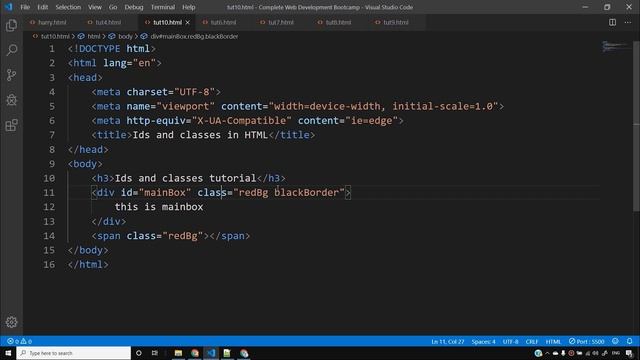Click the Port: 5500 live server button
Viewport: 640px width, 360px height.
[x=587, y=341]
